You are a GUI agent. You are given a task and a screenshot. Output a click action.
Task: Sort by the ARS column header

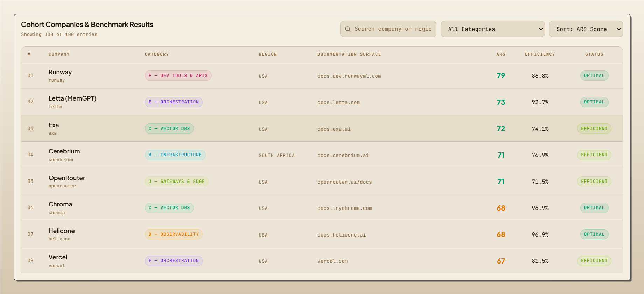[x=501, y=54]
